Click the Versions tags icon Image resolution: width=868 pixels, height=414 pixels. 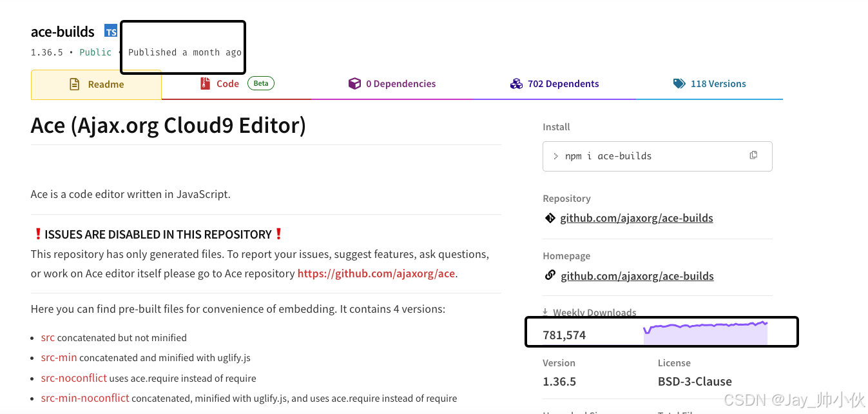tap(679, 84)
